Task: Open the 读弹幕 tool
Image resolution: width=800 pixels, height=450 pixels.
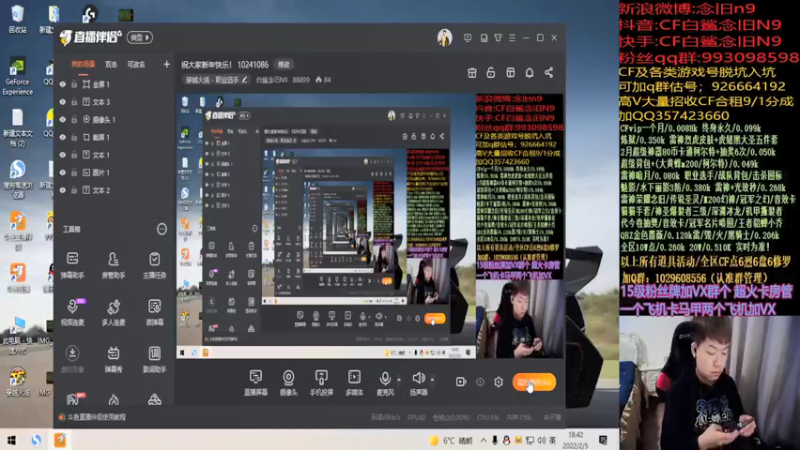Action: tap(154, 311)
